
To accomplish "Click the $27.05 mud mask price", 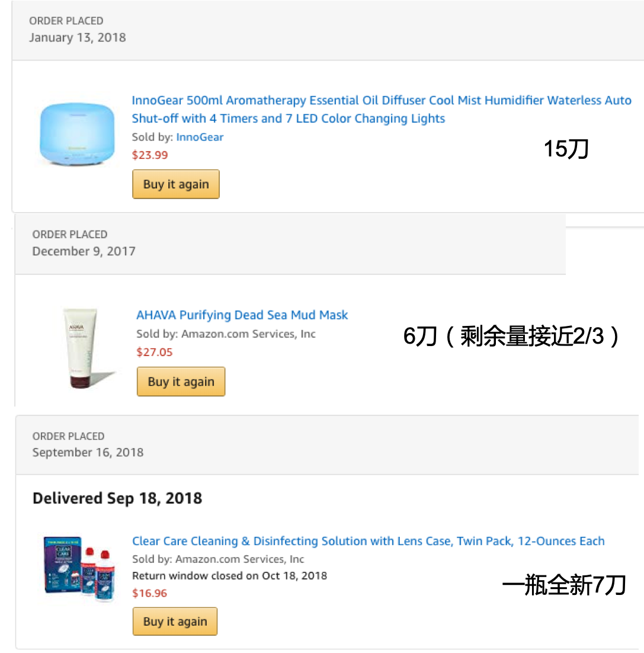I will point(155,352).
